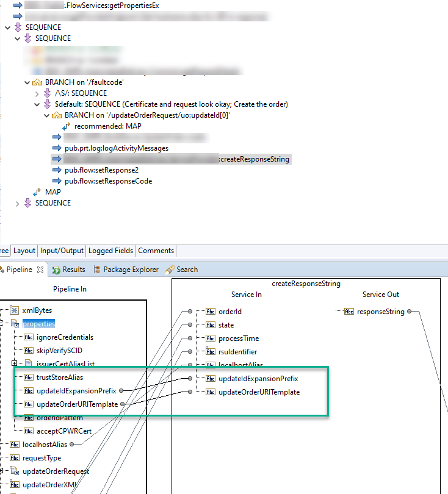Screen dimensions: 448x494
Task: Select state field in Service In
Action: click(x=226, y=325)
